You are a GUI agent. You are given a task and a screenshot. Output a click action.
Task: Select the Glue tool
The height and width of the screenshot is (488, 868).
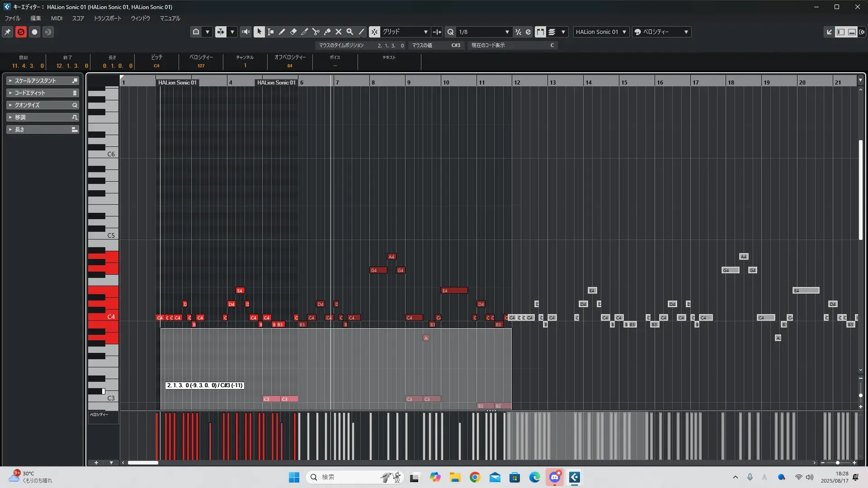(327, 32)
